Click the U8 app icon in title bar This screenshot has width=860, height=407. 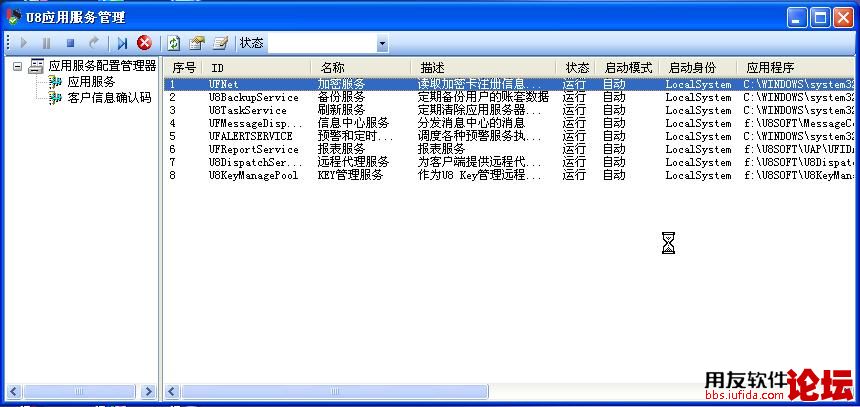pos(14,17)
